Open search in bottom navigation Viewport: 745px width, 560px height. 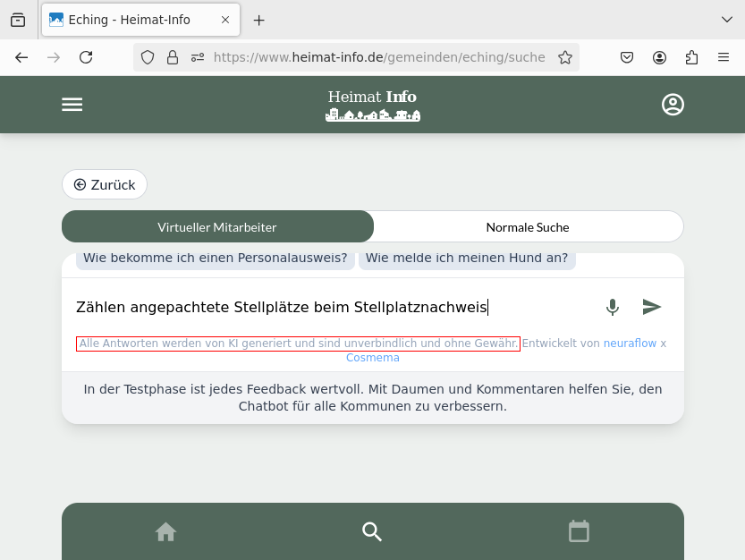click(372, 532)
